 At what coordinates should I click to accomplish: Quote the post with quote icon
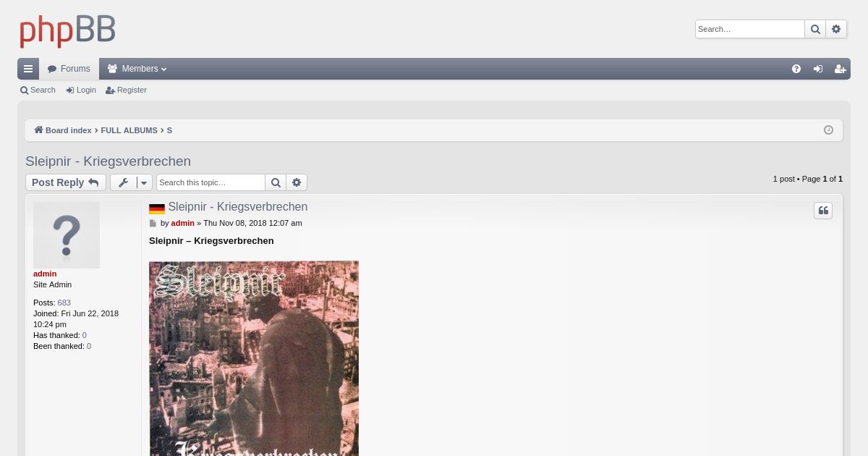(x=823, y=211)
